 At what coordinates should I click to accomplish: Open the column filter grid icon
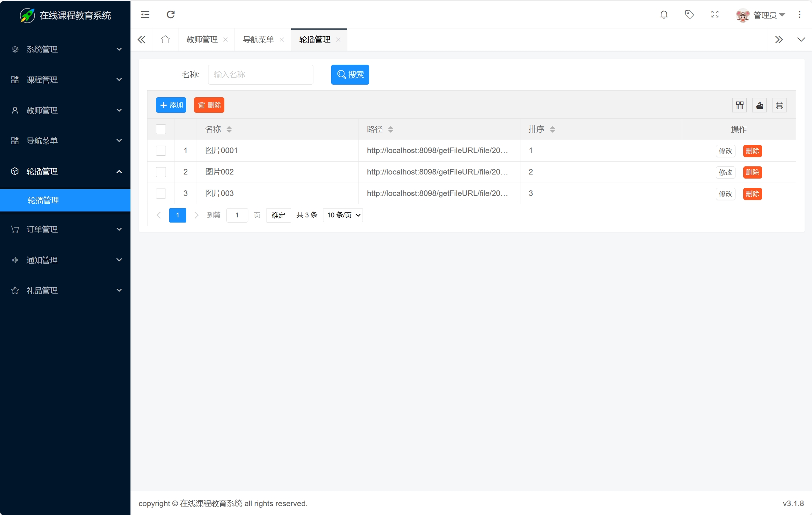[740, 105]
